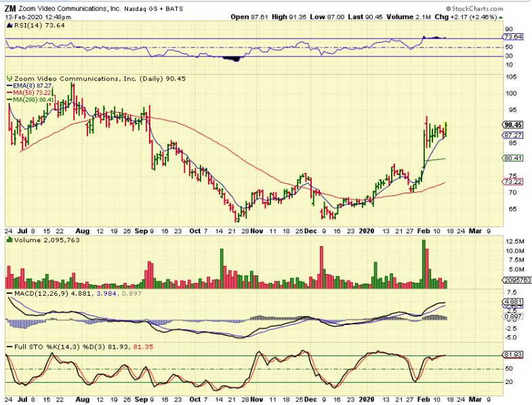Viewport: 532px width, 405px height.
Task: Click the EMA(8) 87.27 legend entry
Action: 29,86
